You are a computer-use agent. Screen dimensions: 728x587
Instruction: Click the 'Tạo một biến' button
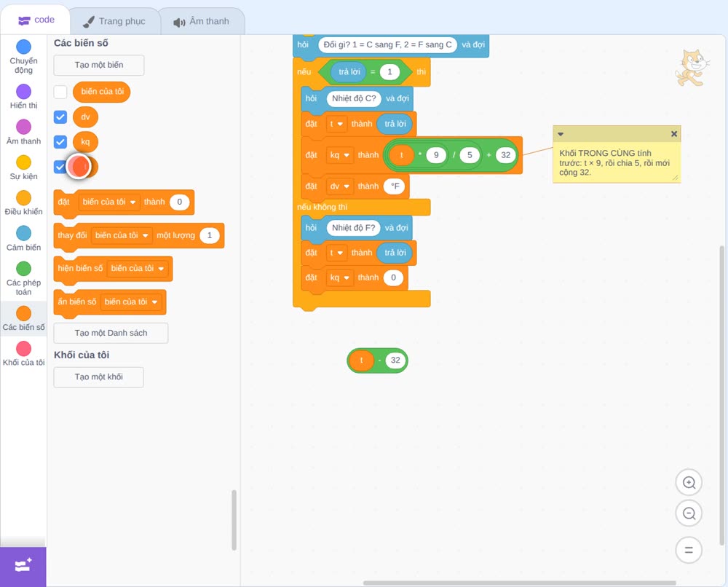99,65
